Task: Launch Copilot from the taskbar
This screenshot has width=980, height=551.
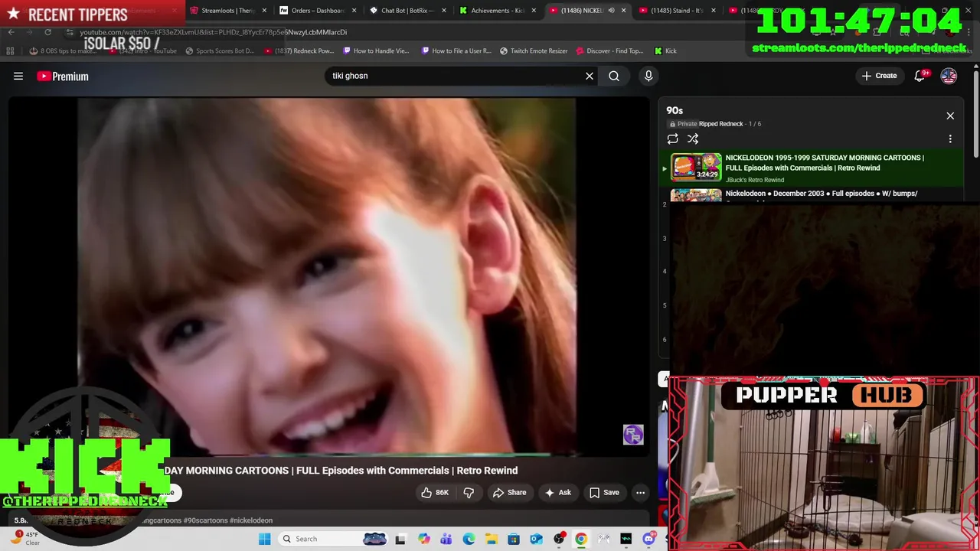Action: [x=424, y=540]
